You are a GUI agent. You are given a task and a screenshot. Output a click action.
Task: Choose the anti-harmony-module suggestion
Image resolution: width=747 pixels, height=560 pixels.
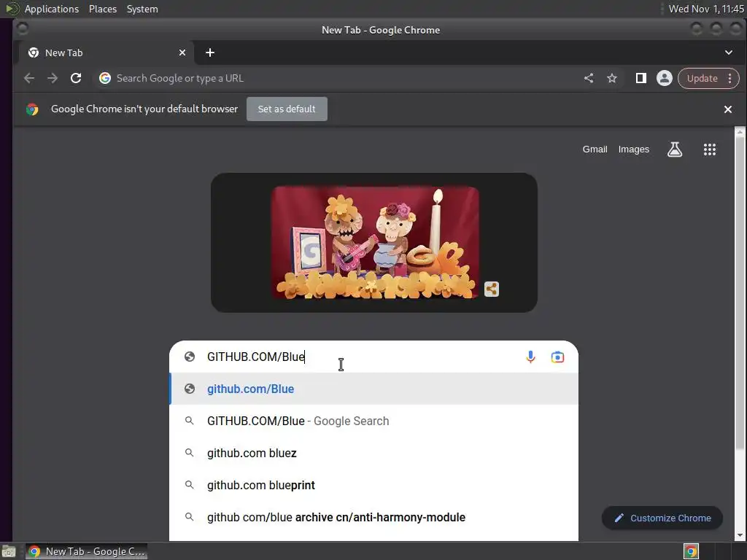pos(374,517)
